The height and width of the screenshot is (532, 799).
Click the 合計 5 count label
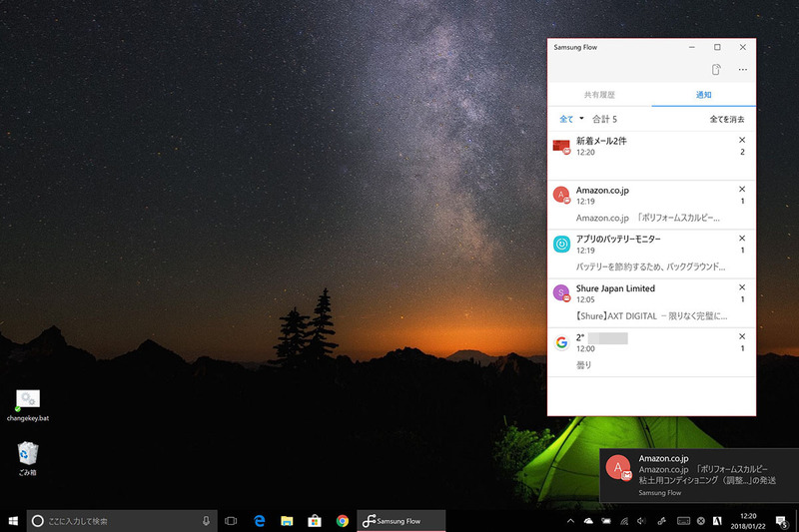pos(604,119)
